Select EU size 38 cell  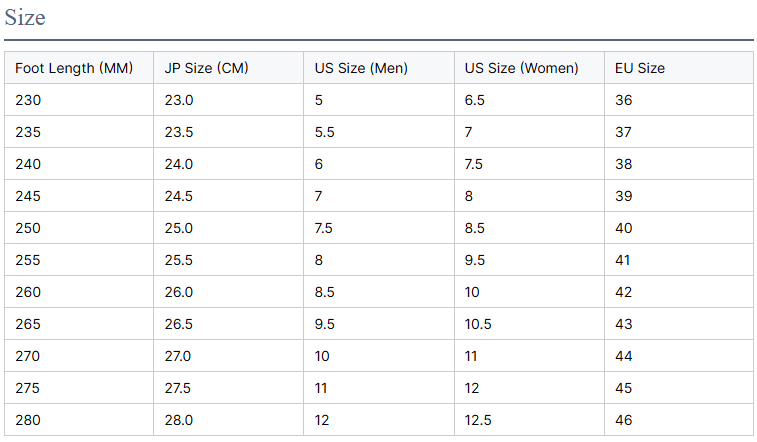tap(624, 164)
